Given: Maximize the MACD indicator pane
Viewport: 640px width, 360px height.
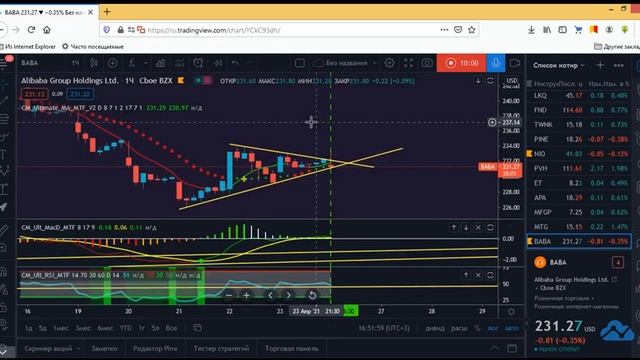Looking at the screenshot, I should click(490, 227).
